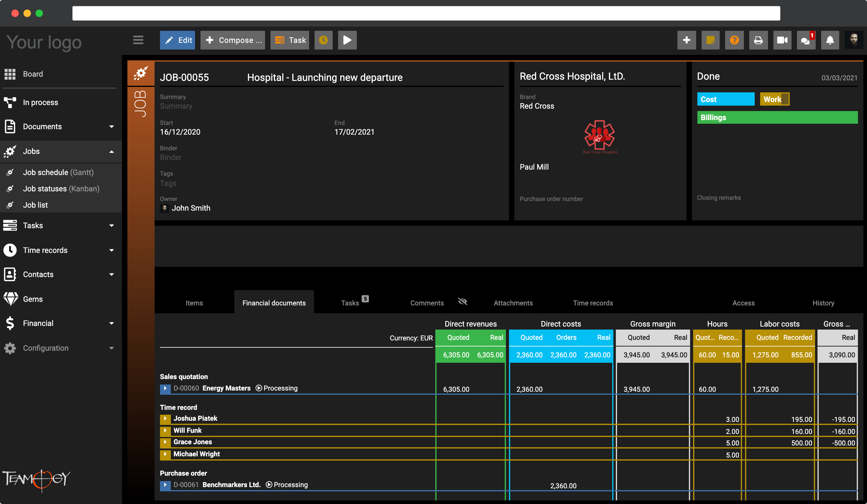Expand the Configuration menu arrow
Screen dimensions: 867x504
point(111,348)
